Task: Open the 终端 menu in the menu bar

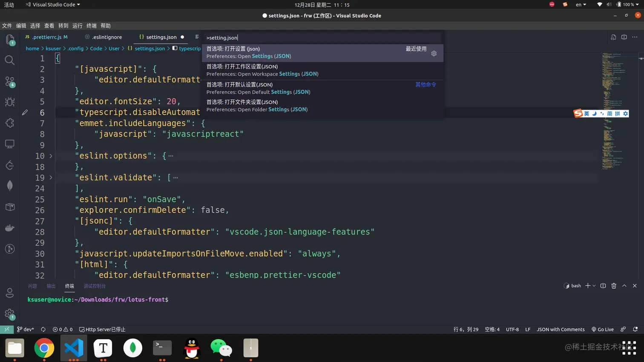Action: 91,26
